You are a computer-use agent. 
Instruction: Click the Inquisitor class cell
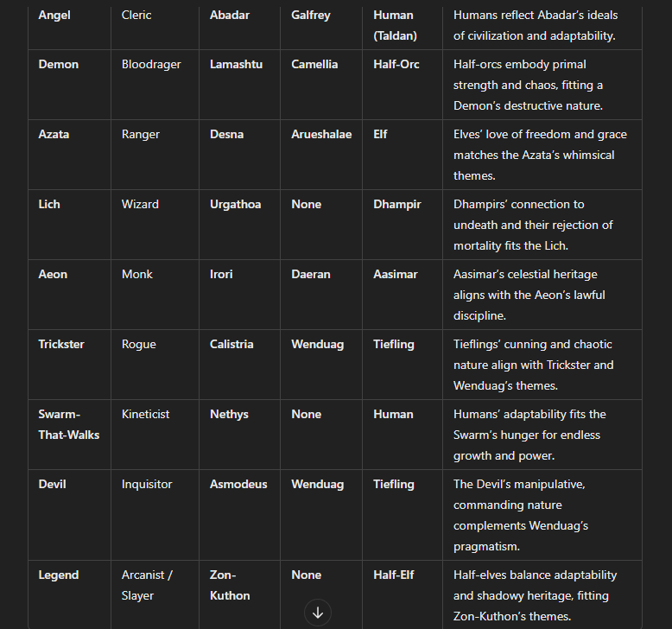(147, 485)
